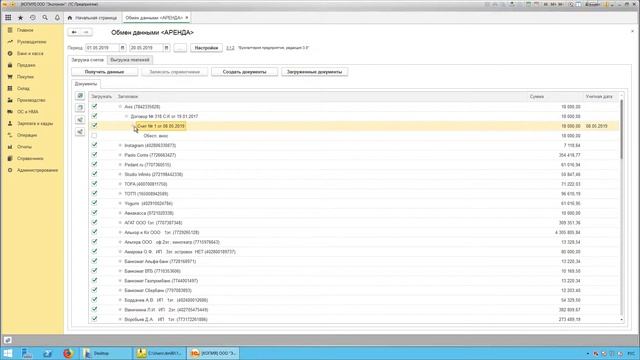Uncheck the Studio Infinito row checkbox
This screenshot has height=360, width=640.
pos(94,174)
